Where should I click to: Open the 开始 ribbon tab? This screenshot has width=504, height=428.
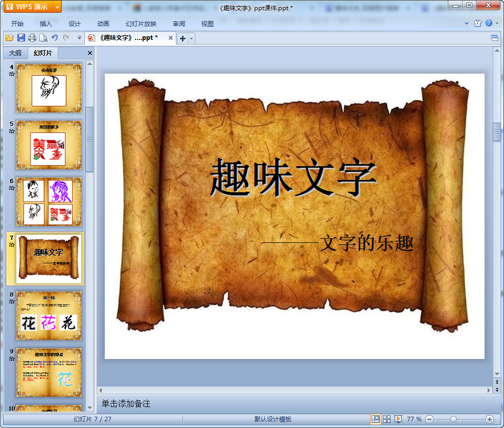click(17, 24)
